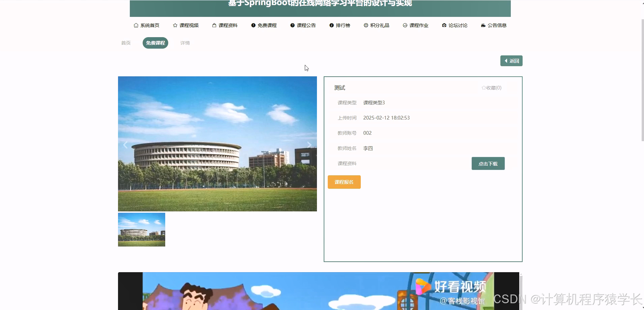Open 积分礼品 using its circular icon
The image size is (644, 310).
pos(366,25)
